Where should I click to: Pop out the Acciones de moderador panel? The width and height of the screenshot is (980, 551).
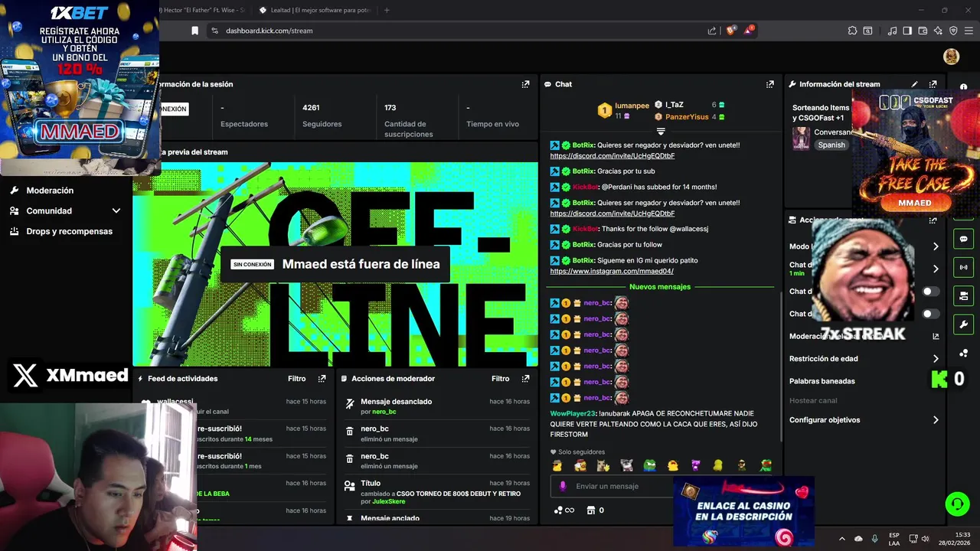(x=525, y=379)
